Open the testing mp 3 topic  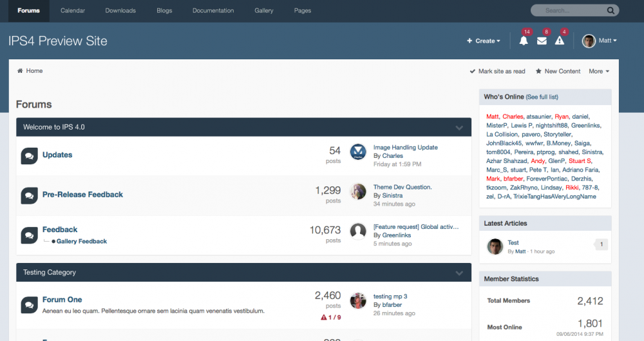390,296
